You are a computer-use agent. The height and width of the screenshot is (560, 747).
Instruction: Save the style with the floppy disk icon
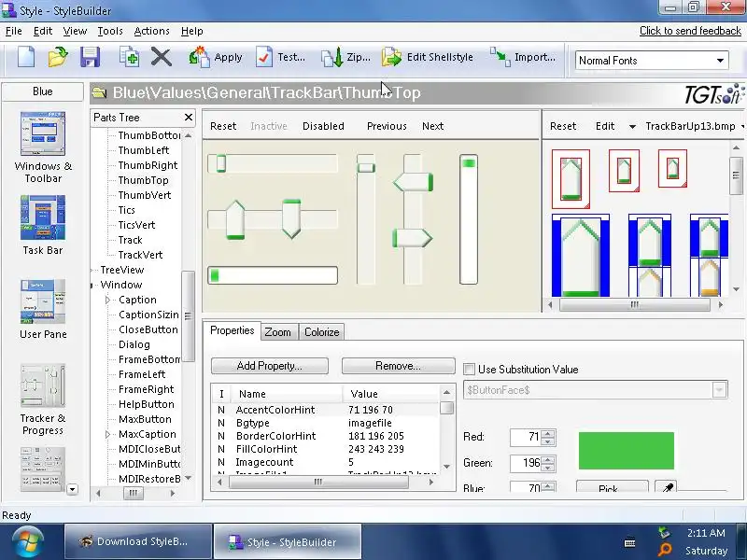tap(90, 57)
